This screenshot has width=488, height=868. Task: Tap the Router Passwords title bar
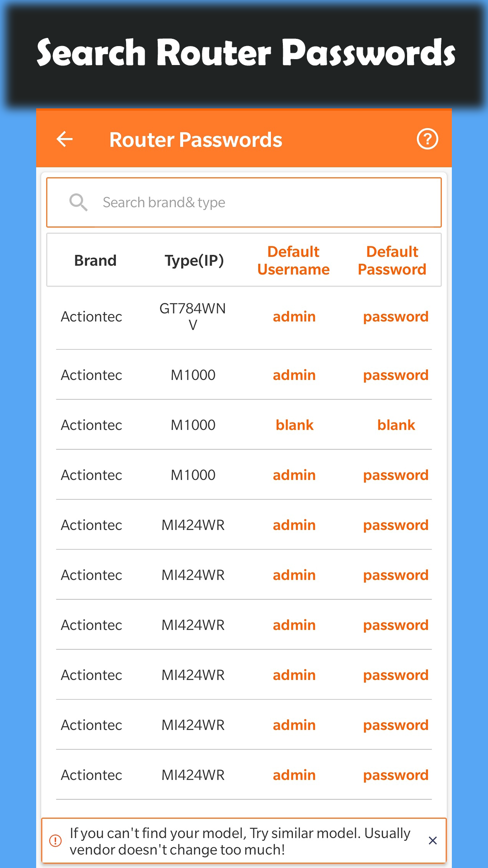coord(196,139)
